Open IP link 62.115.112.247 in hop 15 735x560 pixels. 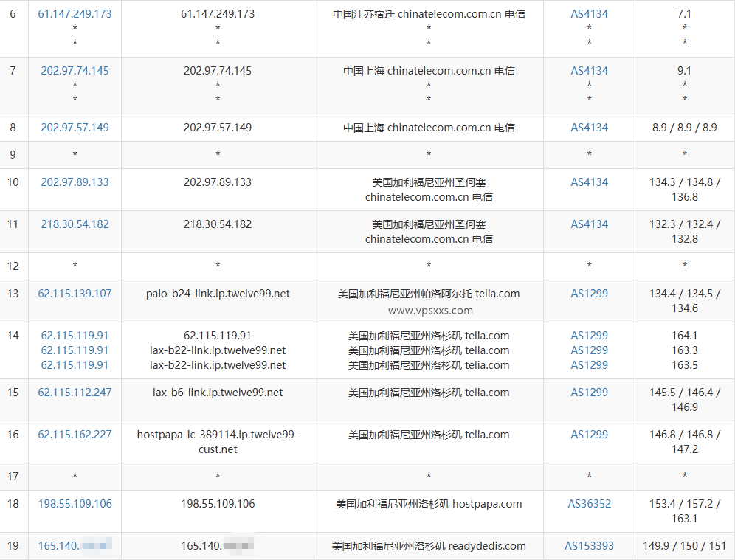tap(75, 393)
